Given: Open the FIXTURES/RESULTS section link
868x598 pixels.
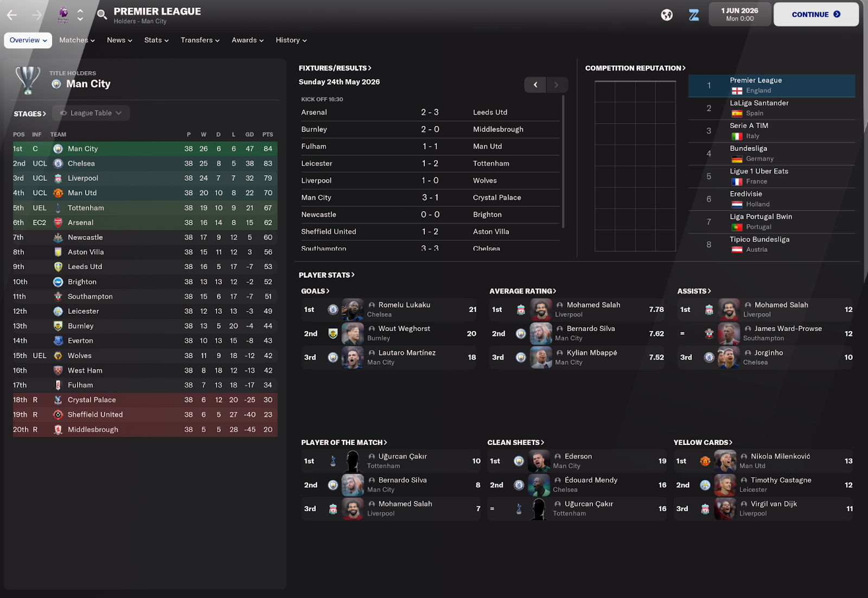Looking at the screenshot, I should 335,68.
